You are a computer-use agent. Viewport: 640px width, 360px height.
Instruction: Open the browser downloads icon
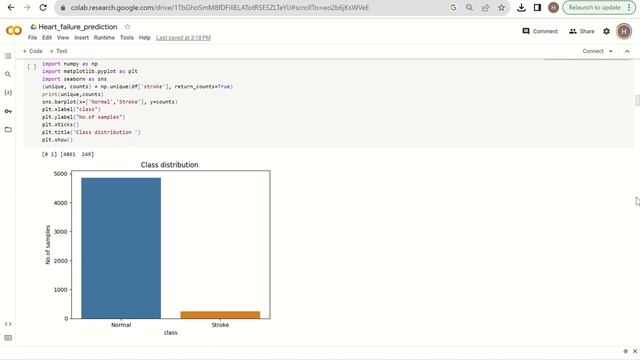tap(521, 8)
